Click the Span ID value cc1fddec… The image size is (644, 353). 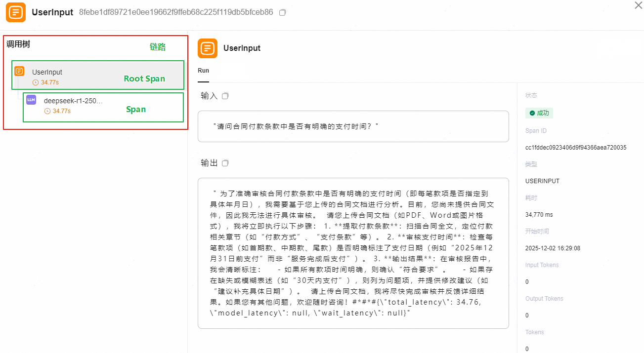pyautogui.click(x=576, y=148)
